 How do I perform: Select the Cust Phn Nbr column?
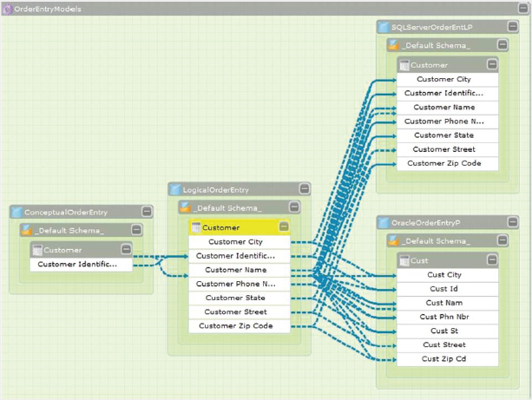[448, 317]
